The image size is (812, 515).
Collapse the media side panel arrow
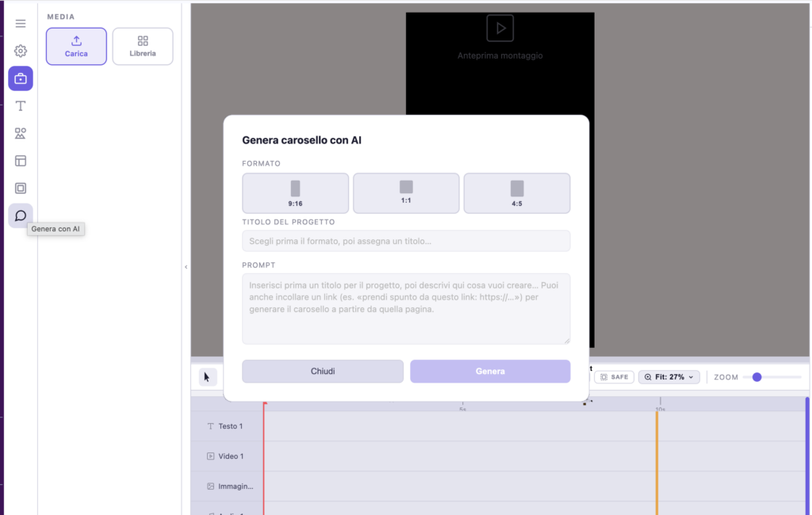(x=186, y=267)
